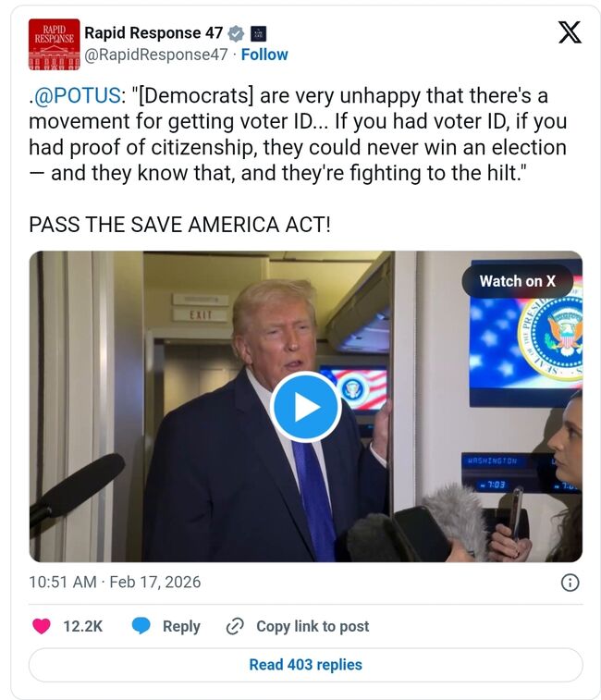
Task: Click the Rapid Response 47 display name
Action: click(153, 32)
